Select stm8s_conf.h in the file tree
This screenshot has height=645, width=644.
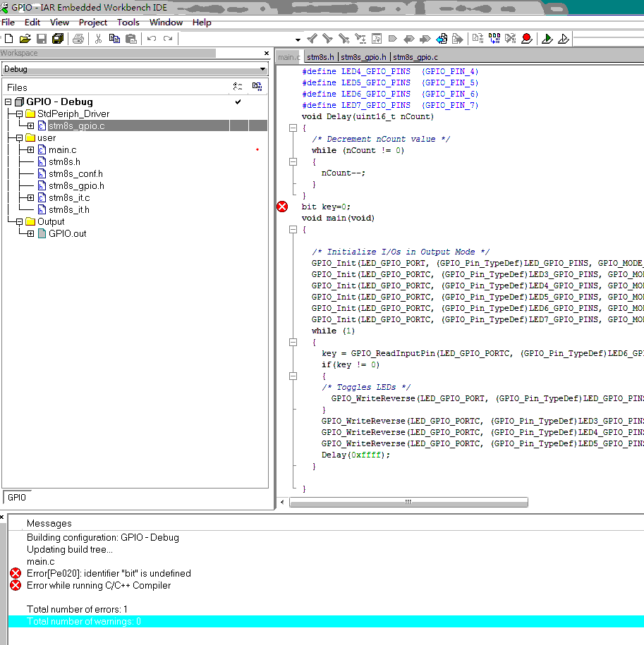click(x=75, y=174)
